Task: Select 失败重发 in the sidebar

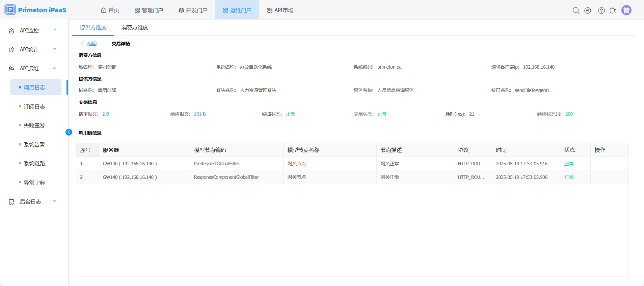Action: coord(34,125)
